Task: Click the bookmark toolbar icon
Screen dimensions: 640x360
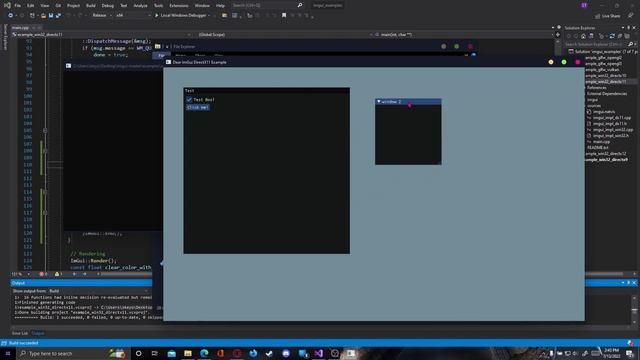Action: (284, 16)
